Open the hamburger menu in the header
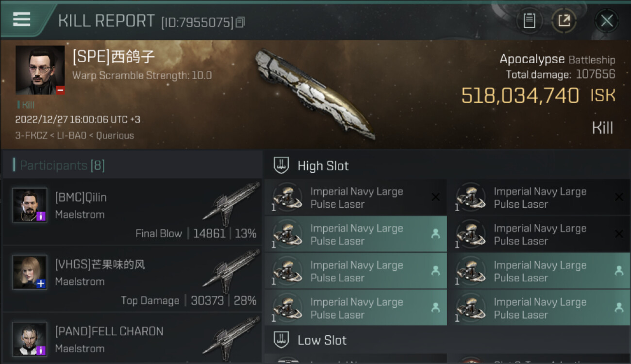This screenshot has height=364, width=631. coord(21,19)
